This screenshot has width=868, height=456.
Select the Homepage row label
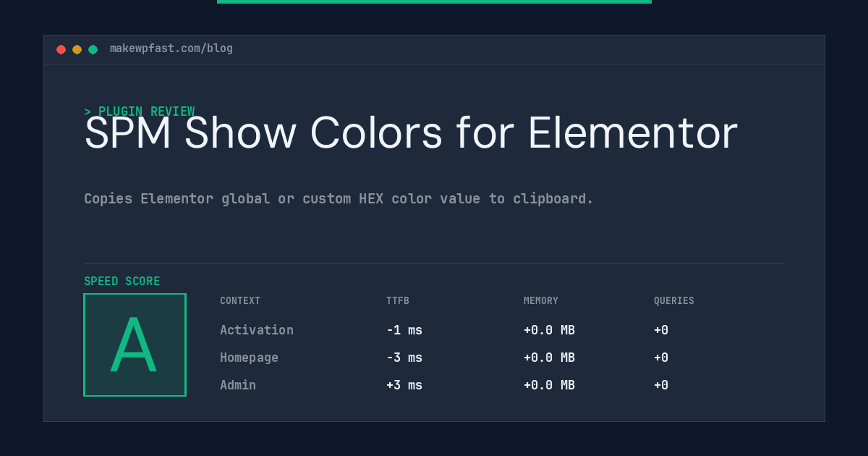pyautogui.click(x=249, y=358)
